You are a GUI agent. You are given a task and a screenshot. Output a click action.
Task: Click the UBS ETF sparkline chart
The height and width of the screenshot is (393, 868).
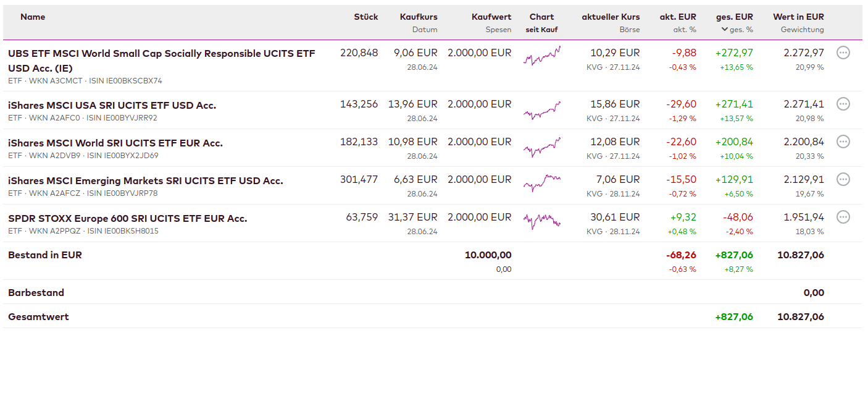[x=542, y=57]
